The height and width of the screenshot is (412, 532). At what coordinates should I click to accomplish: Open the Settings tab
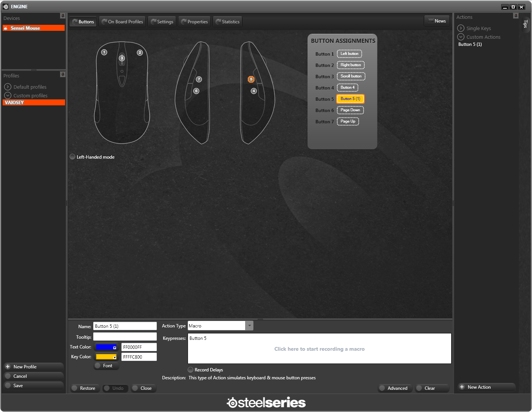[x=162, y=22]
